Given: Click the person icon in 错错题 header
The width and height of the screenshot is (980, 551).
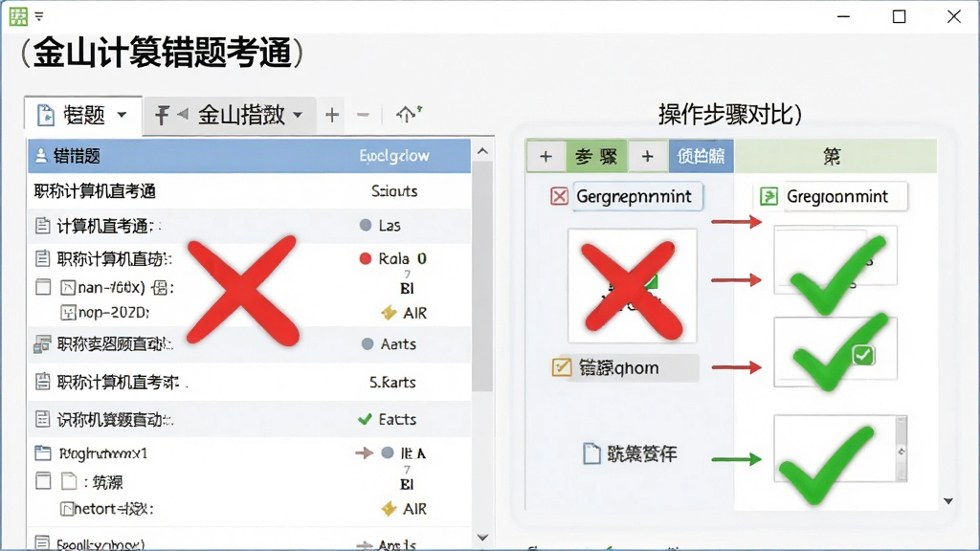Looking at the screenshot, I should 41,156.
